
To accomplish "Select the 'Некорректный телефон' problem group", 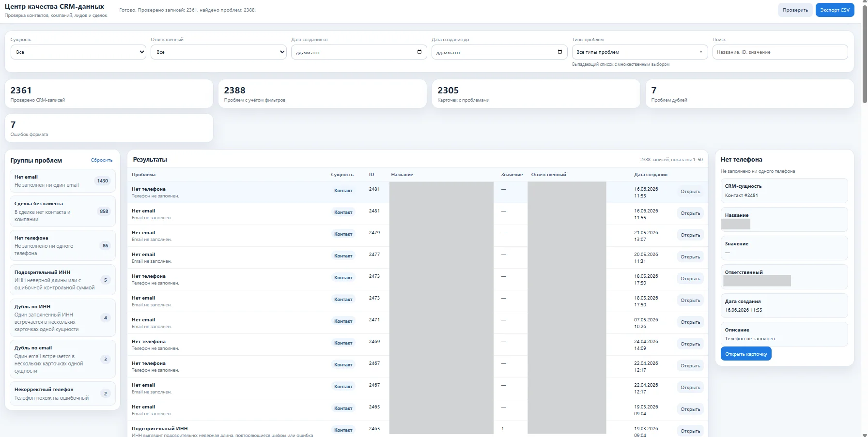I will coord(62,393).
